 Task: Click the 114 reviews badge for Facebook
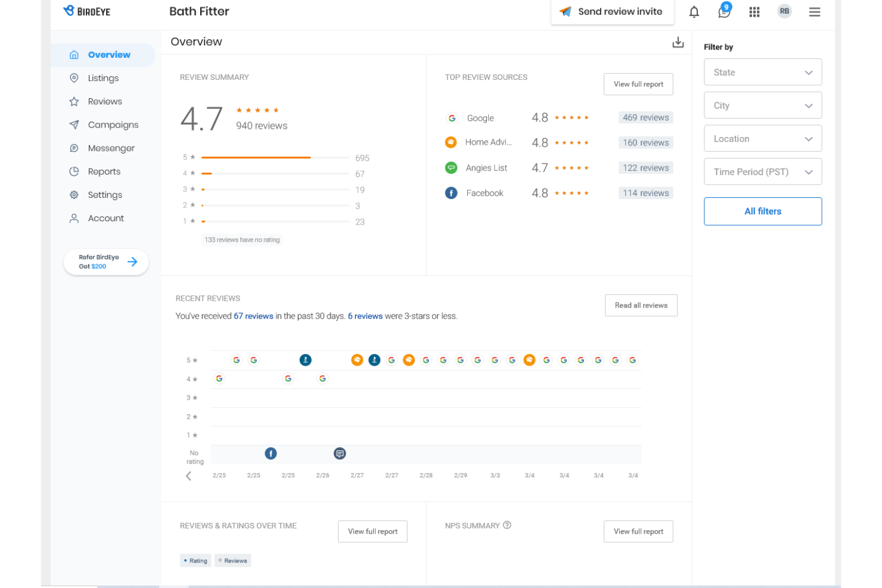(x=646, y=193)
